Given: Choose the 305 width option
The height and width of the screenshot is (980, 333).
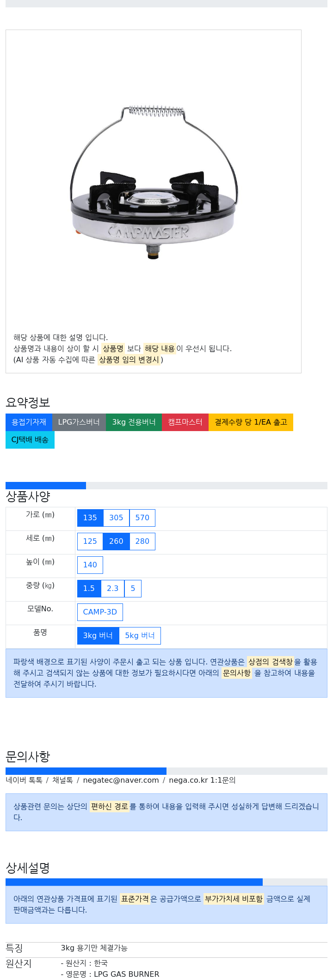Looking at the screenshot, I should tap(116, 518).
